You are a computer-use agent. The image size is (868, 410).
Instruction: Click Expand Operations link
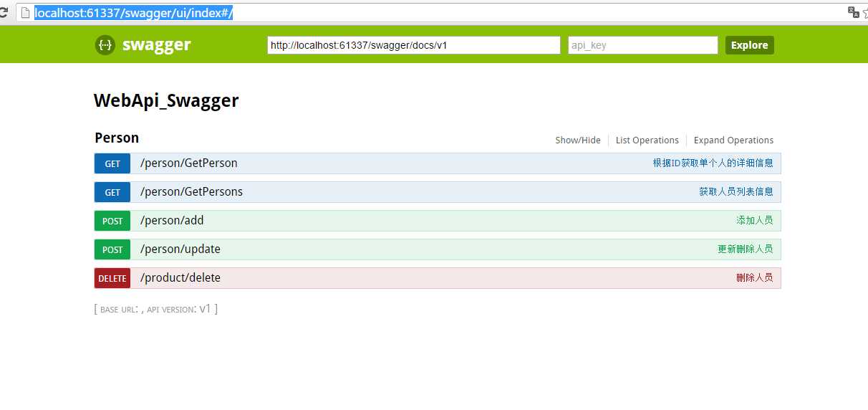click(x=734, y=140)
